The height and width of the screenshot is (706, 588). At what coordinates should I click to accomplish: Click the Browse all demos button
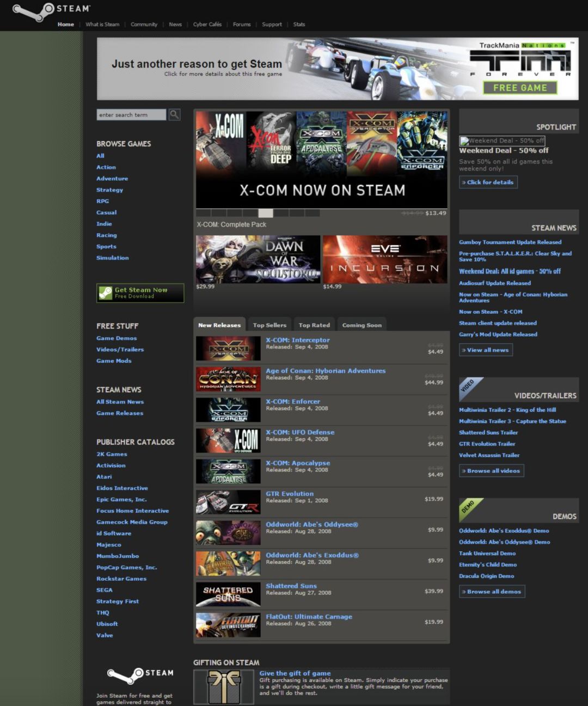(492, 592)
